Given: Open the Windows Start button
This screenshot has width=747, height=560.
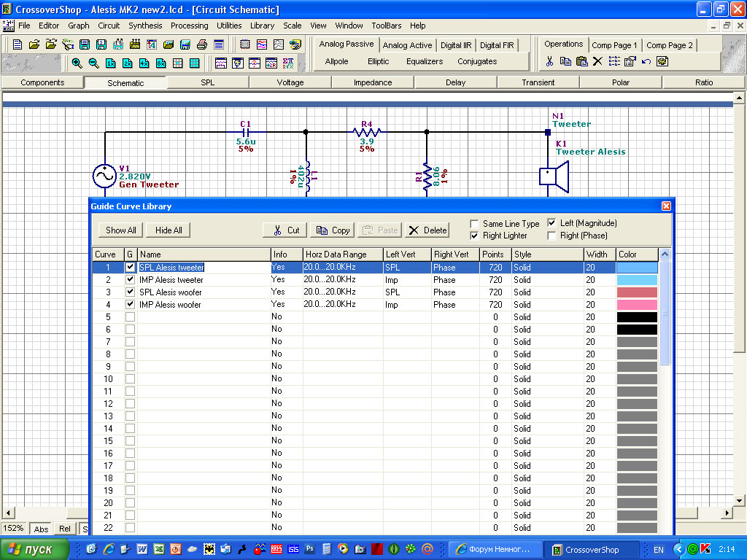Looking at the screenshot, I should pyautogui.click(x=34, y=549).
